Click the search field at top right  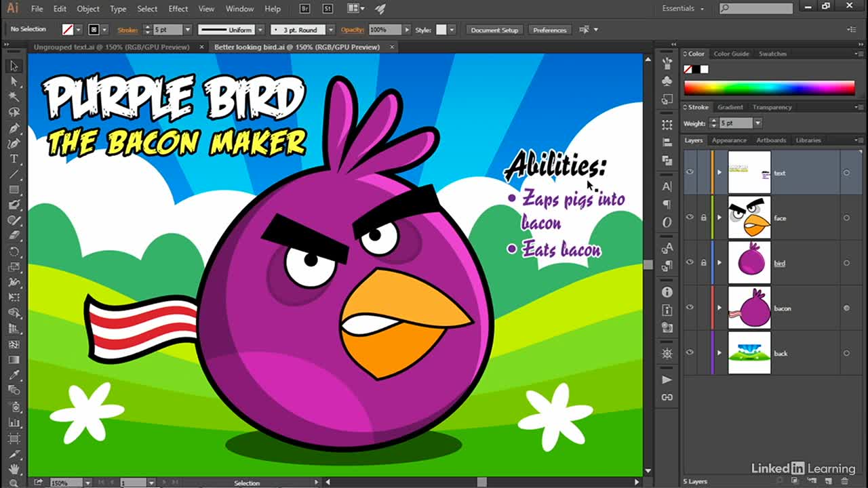pyautogui.click(x=756, y=9)
